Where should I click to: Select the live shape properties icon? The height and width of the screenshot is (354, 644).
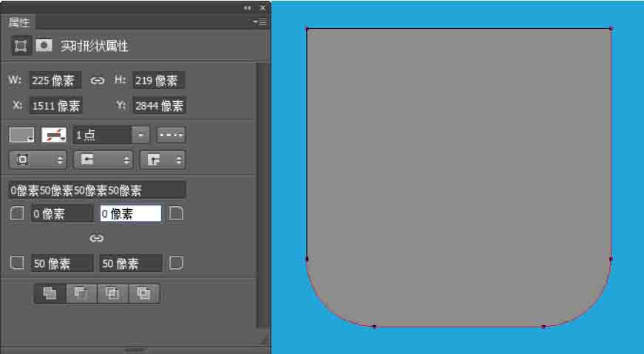click(21, 46)
